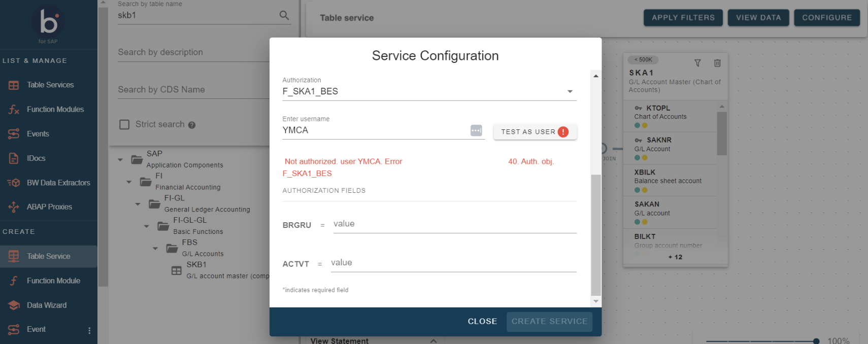
Task: Collapse the FI-GL General Ledger Accounting node
Action: [138, 204]
